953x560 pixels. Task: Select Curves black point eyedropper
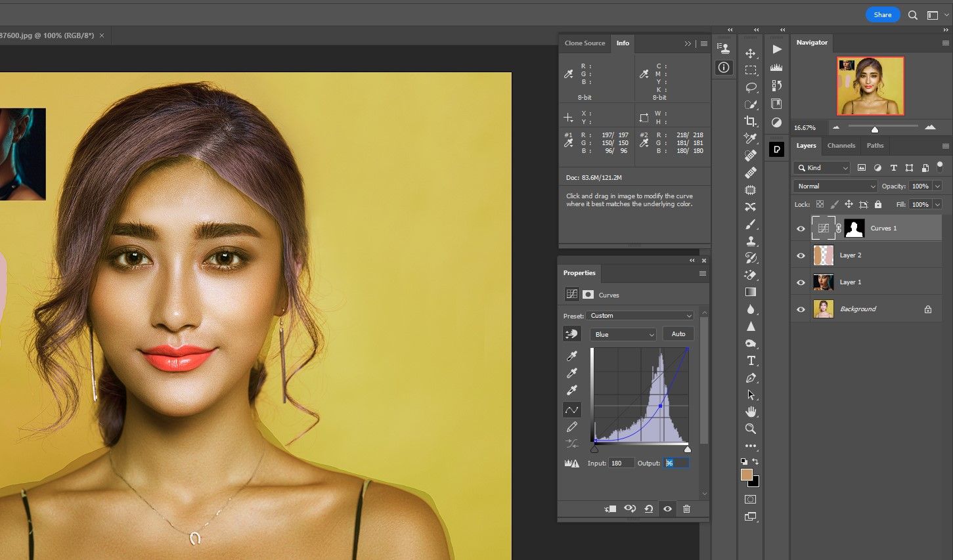[x=572, y=356]
